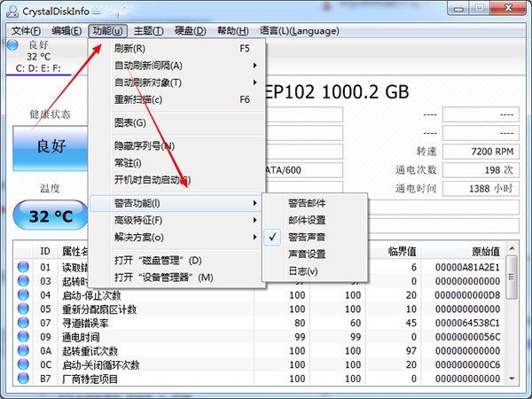Expand 解决方案(o) submenu
This screenshot has height=399, width=532.
pyautogui.click(x=176, y=237)
